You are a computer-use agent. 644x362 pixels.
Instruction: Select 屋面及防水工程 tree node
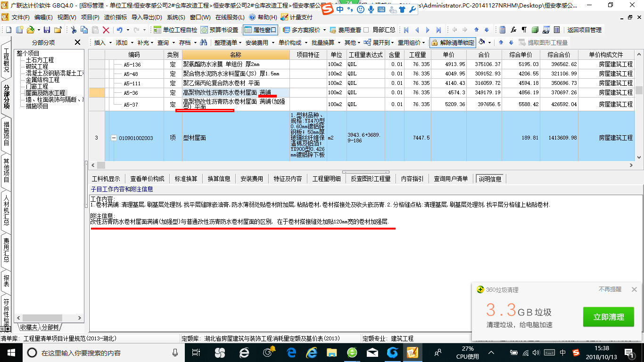pyautogui.click(x=45, y=93)
